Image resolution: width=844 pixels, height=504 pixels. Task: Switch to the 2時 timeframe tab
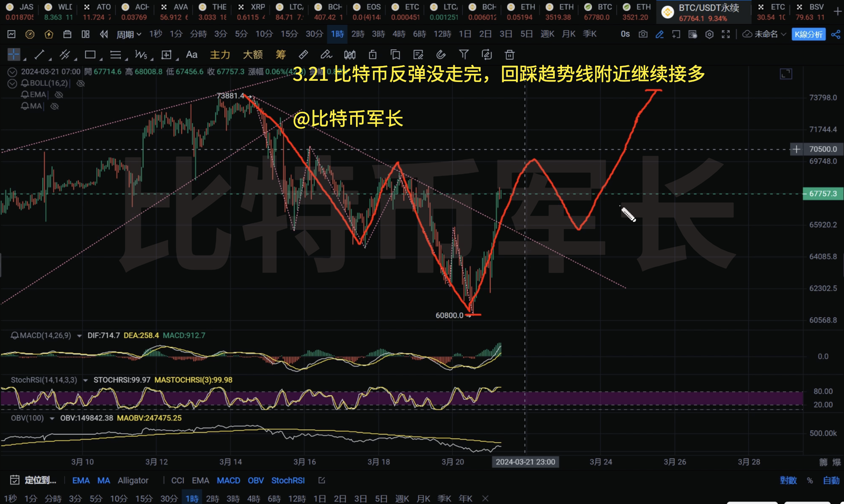click(x=358, y=34)
